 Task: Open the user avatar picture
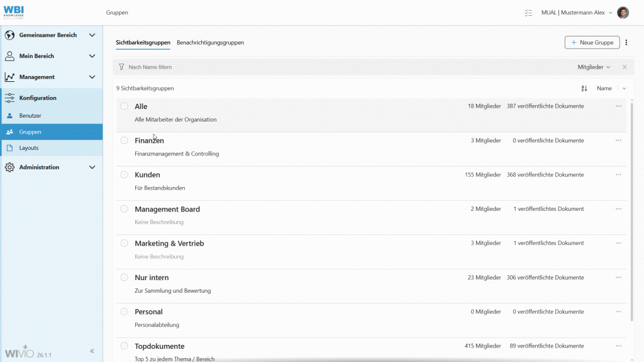tap(623, 13)
